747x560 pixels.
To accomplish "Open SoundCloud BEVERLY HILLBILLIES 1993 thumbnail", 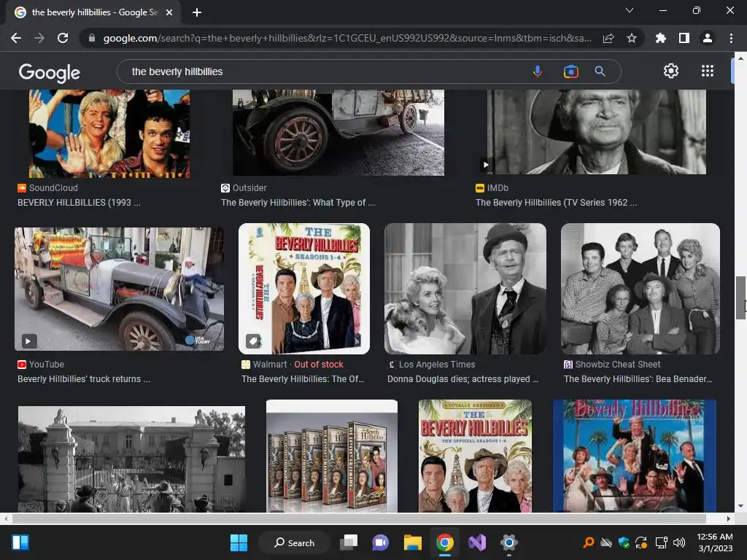I will pyautogui.click(x=109, y=134).
